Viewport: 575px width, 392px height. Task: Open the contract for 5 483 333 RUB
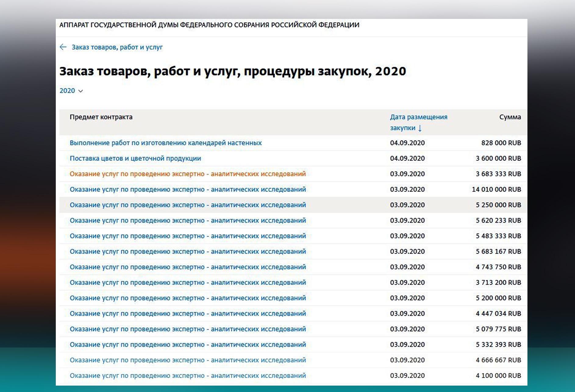click(x=187, y=236)
